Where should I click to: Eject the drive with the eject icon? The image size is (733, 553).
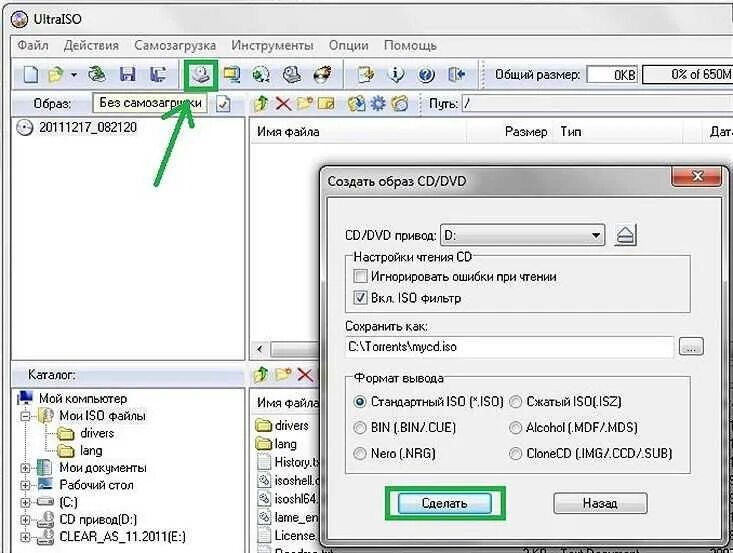(x=625, y=235)
